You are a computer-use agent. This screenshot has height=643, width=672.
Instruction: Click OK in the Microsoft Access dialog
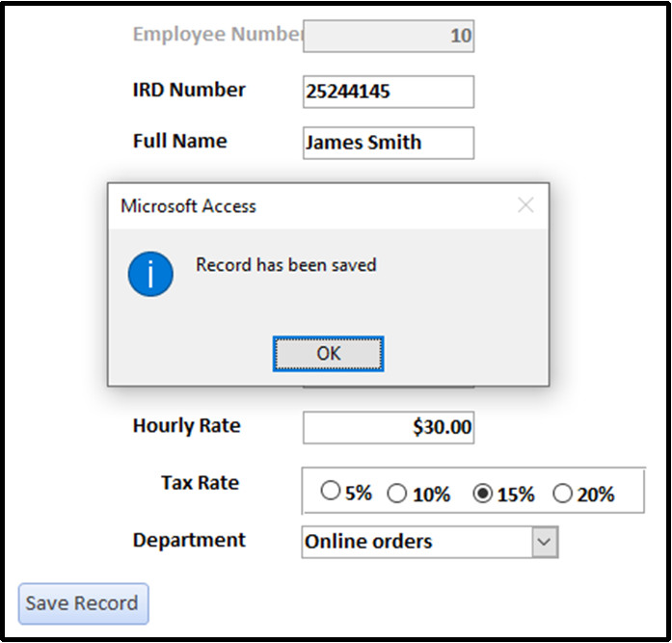click(x=328, y=354)
